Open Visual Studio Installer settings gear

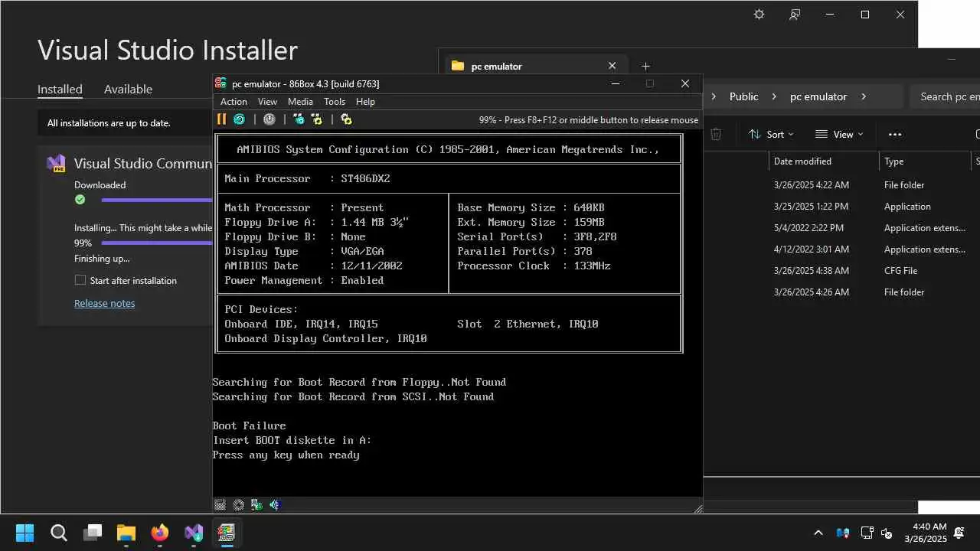pyautogui.click(x=759, y=15)
